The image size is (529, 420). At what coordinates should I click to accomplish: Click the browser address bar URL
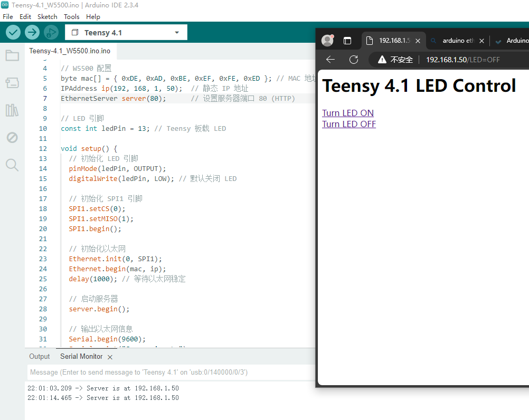pos(463,60)
